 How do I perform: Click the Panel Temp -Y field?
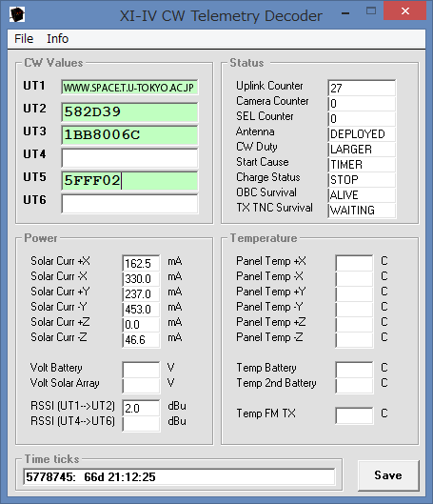point(354,309)
